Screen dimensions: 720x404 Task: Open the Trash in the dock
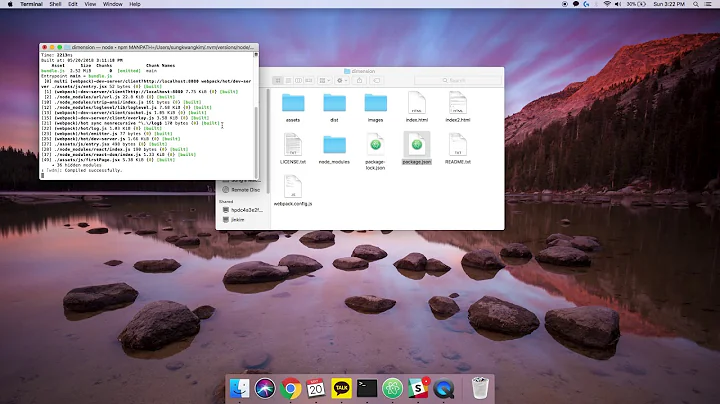(x=479, y=386)
